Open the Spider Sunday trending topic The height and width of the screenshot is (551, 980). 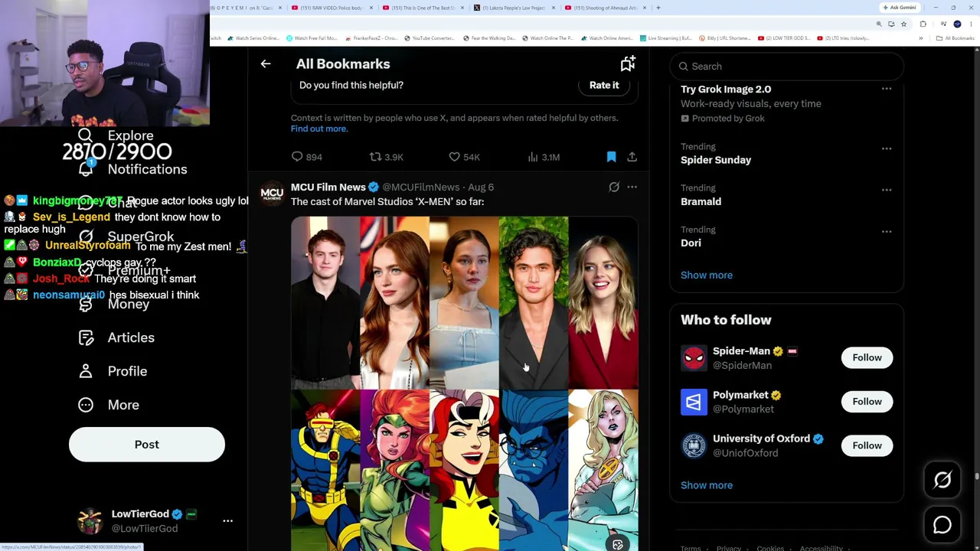(716, 160)
